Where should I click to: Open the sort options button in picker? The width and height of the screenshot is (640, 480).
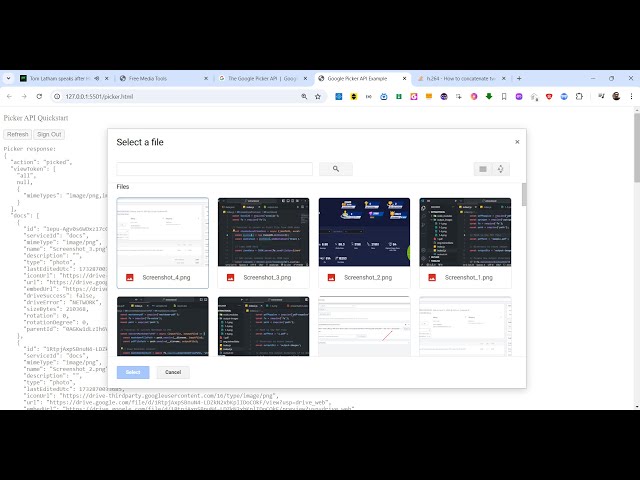(501, 169)
